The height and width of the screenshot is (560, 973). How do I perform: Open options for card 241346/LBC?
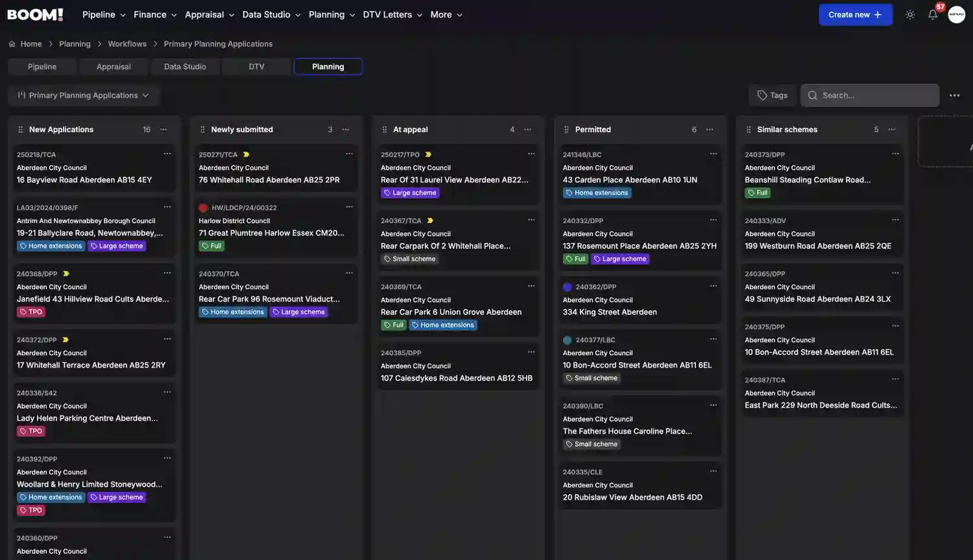[714, 154]
